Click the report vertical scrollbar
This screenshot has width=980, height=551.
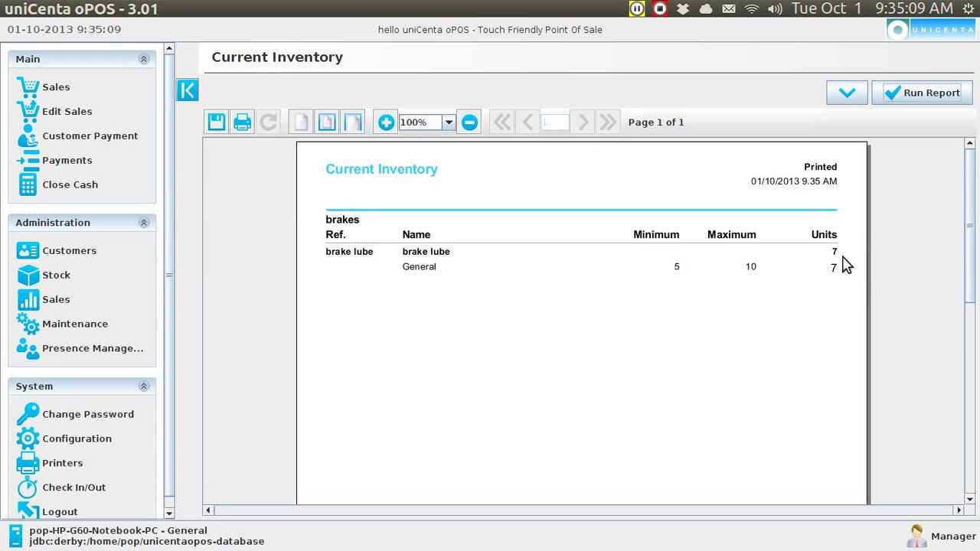(969, 226)
